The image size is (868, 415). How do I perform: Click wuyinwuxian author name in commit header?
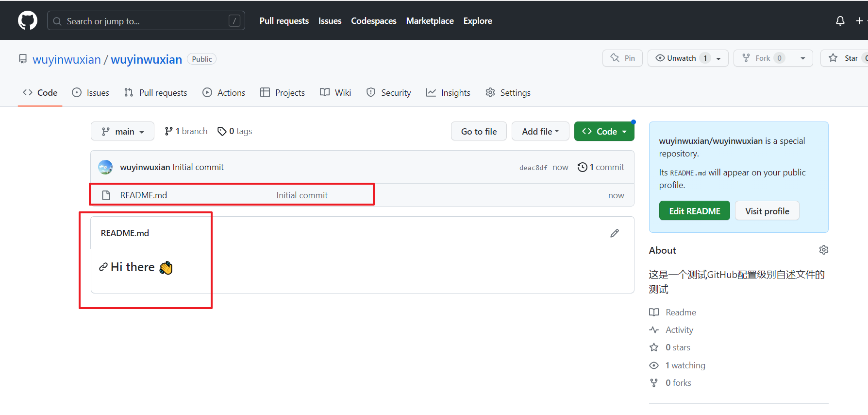point(145,167)
